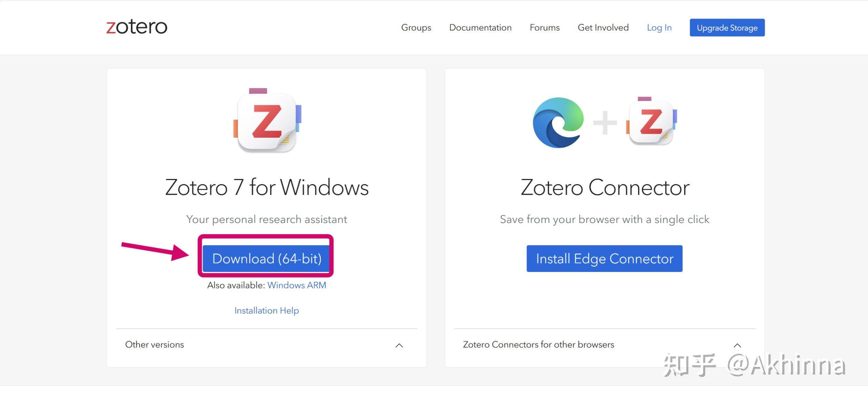The image size is (868, 400).
Task: Click the Install Edge Connector button
Action: 604,258
